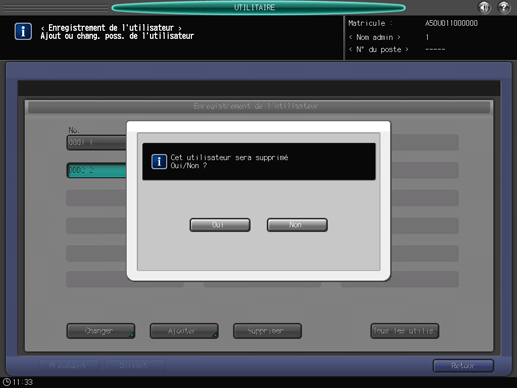Click the Matricule value A50U011000000
Screen dimensions: 517x388
(x=451, y=23)
